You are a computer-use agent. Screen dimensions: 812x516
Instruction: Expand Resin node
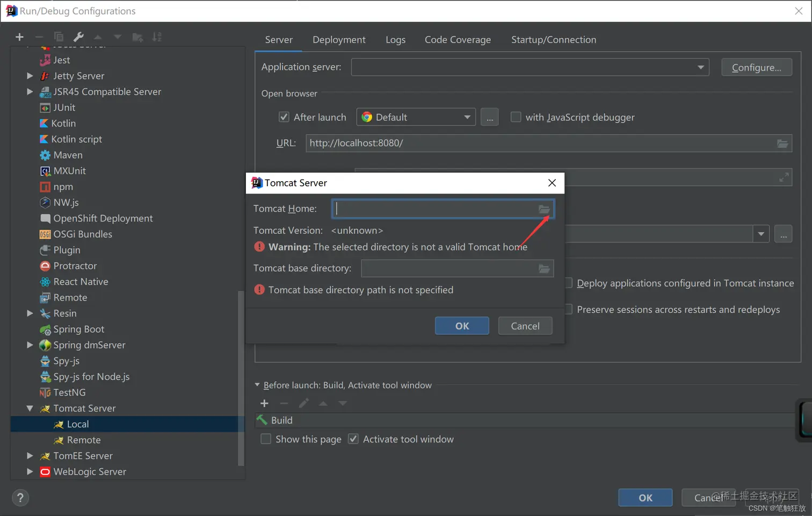click(30, 313)
